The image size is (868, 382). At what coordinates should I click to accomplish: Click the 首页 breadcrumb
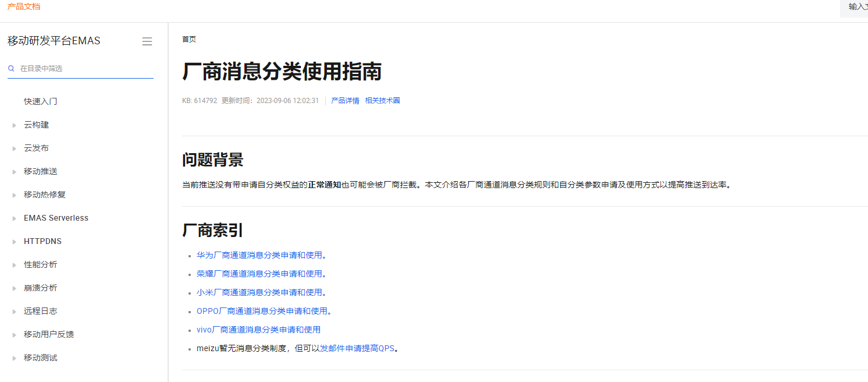[189, 40]
